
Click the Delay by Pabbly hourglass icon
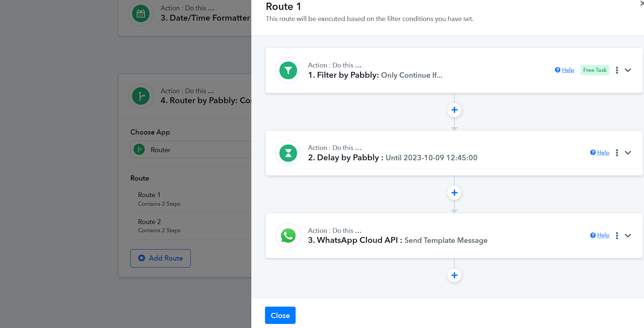point(288,153)
